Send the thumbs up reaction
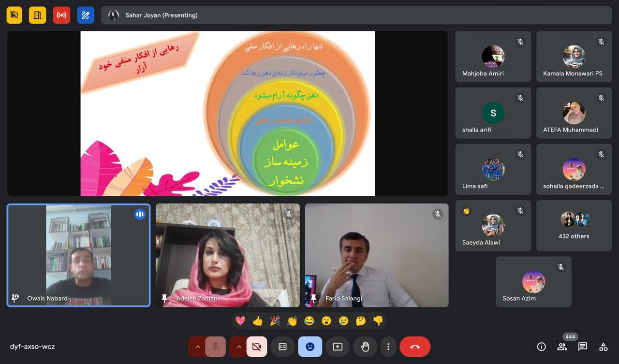 click(257, 320)
